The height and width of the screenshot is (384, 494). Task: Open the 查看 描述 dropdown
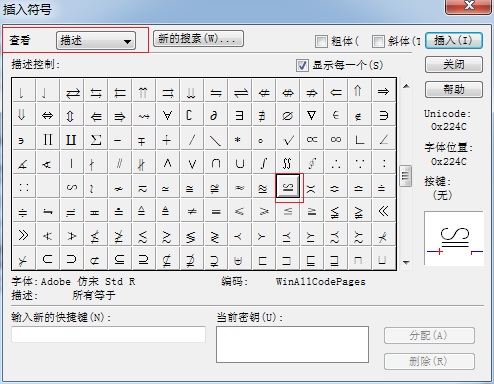(x=96, y=41)
